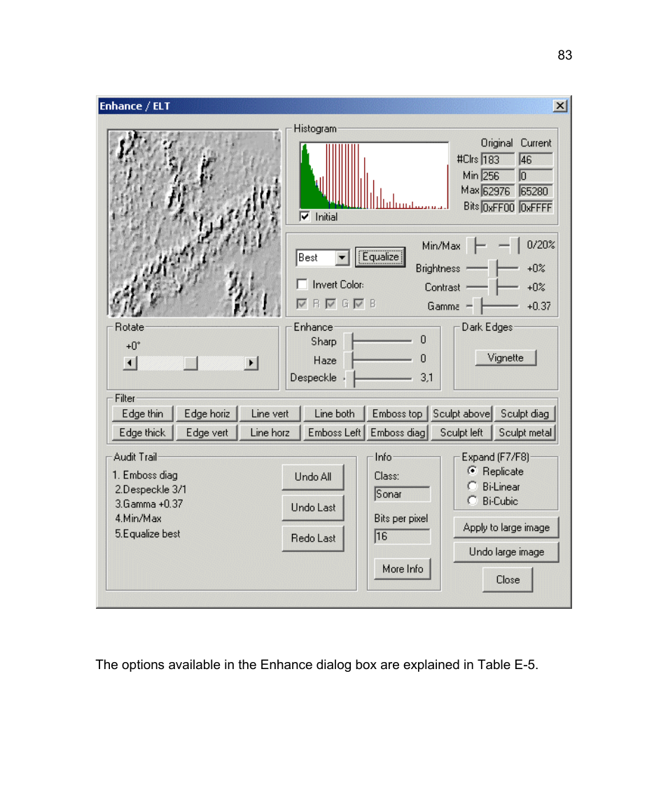Click '3.Gamma +0.37' audit entry
The height and width of the screenshot is (812, 668).
pyautogui.click(x=148, y=504)
